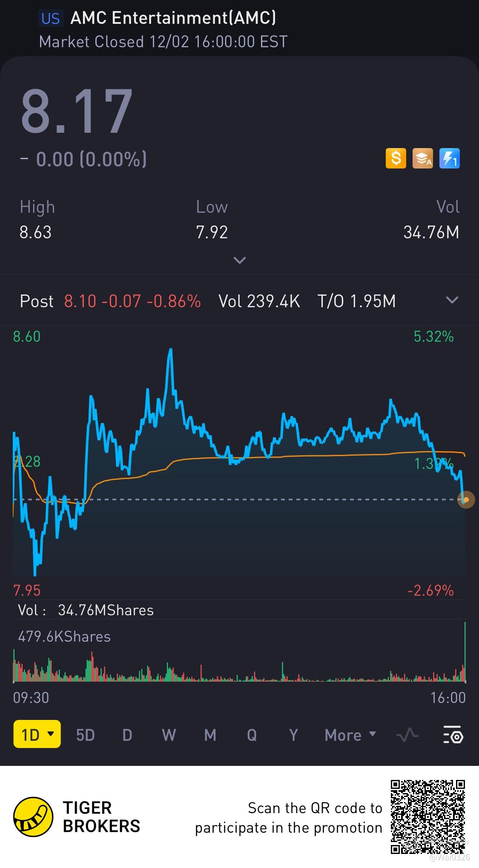Expand the Post market row chevron
This screenshot has width=479, height=868.
(452, 300)
